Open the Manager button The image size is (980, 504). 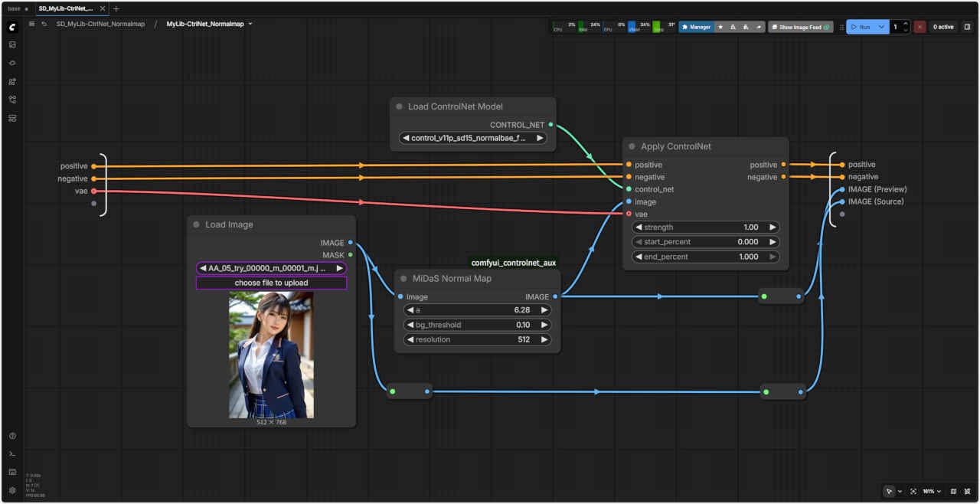click(x=696, y=27)
